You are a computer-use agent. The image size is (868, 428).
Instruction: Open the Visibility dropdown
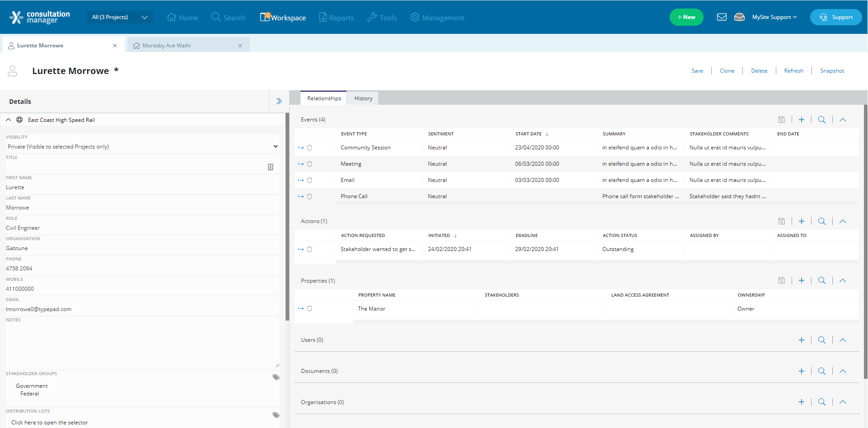click(x=142, y=147)
